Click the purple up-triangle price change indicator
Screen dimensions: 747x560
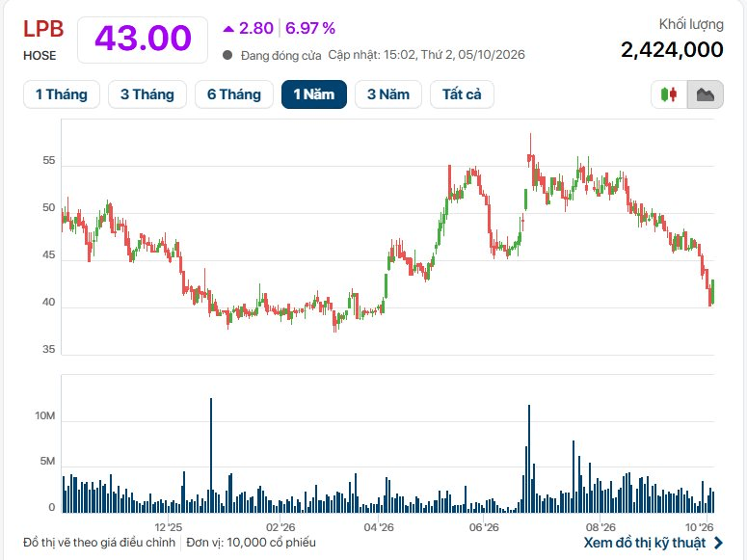click(228, 29)
